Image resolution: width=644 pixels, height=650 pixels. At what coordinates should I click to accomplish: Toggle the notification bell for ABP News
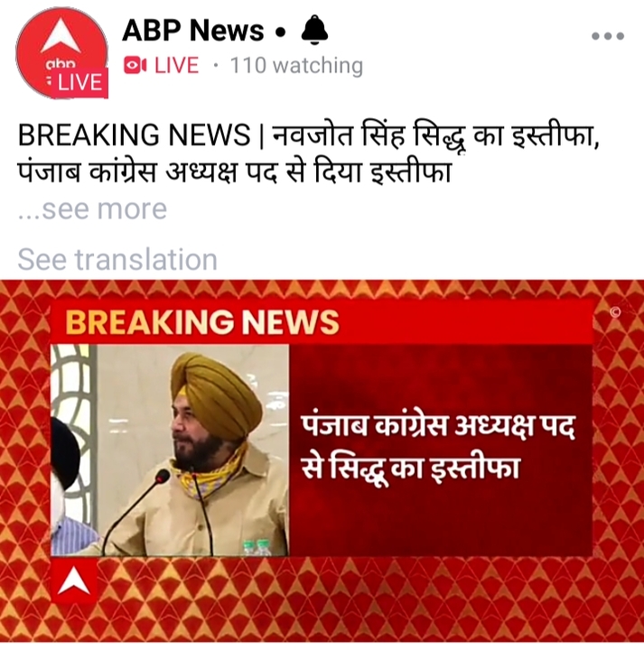pyautogui.click(x=314, y=30)
